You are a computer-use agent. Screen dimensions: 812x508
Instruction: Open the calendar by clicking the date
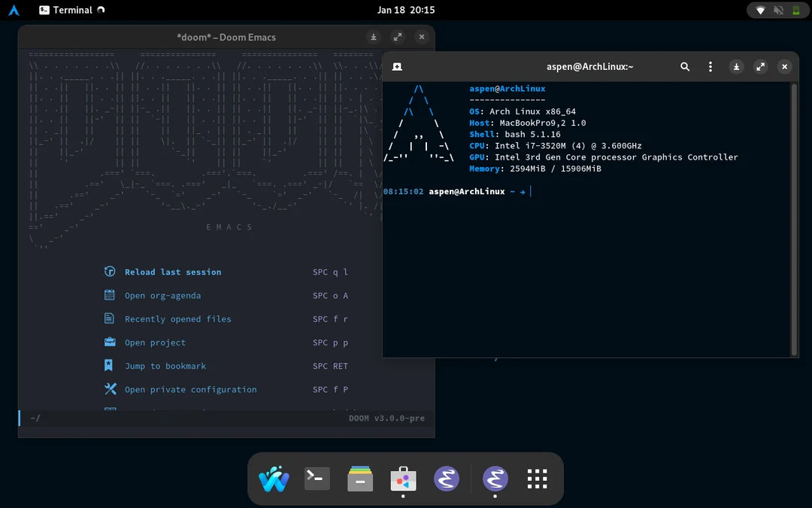406,10
